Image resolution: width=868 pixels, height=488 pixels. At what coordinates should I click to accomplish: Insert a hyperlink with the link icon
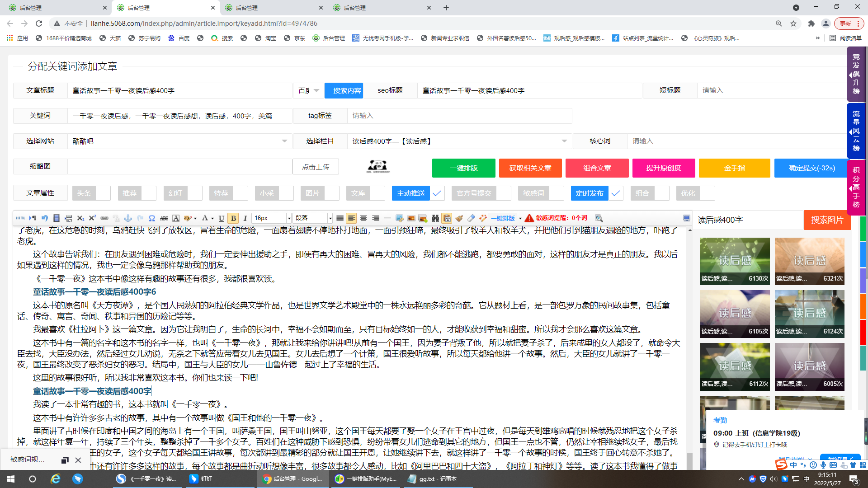pyautogui.click(x=104, y=218)
